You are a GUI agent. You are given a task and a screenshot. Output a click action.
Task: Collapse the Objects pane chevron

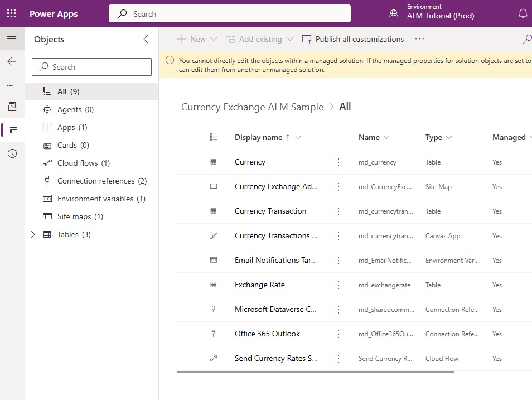click(146, 39)
